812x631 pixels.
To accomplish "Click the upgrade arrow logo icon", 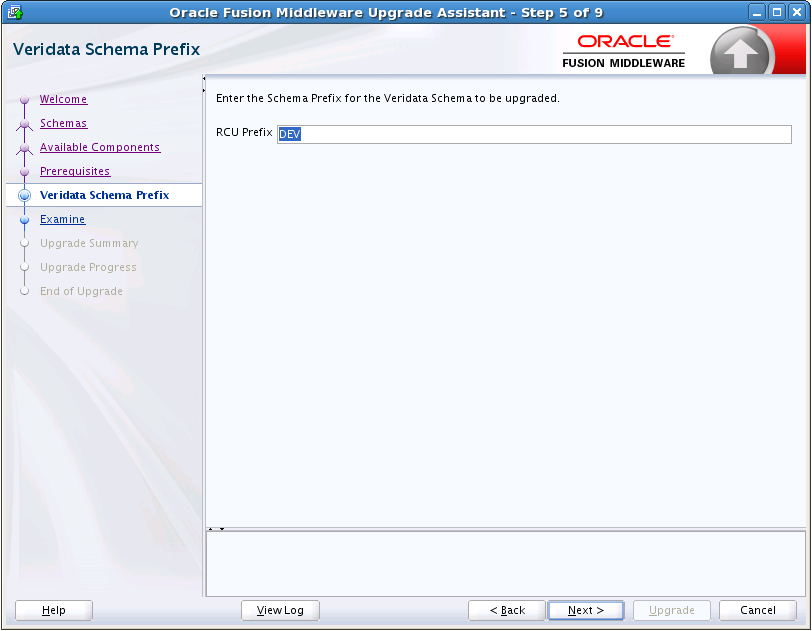I will click(x=741, y=52).
